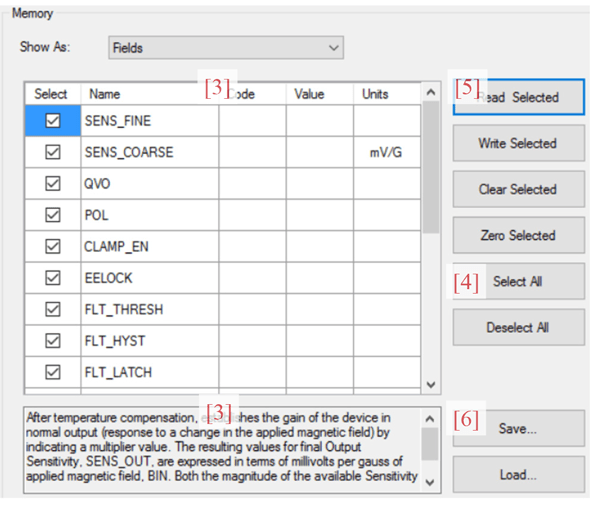Click the Value cell of QVO
600x509 pixels.
click(320, 184)
